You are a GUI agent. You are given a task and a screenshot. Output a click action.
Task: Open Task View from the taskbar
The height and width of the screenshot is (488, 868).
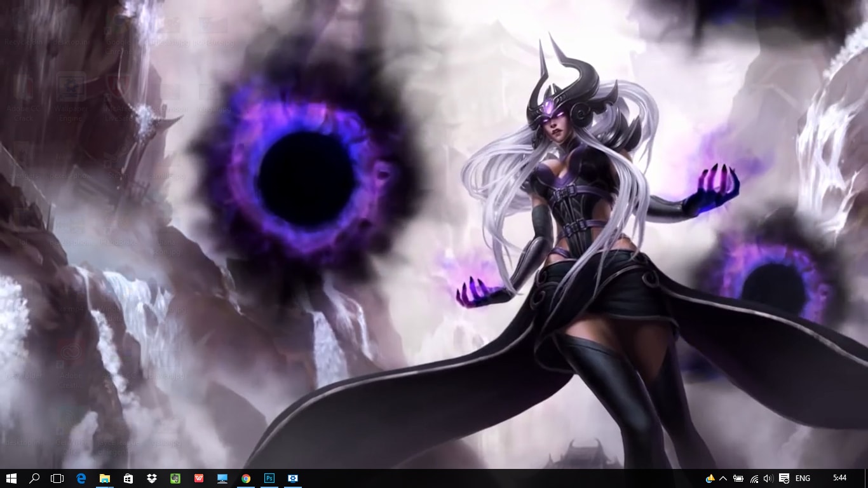[x=57, y=478]
